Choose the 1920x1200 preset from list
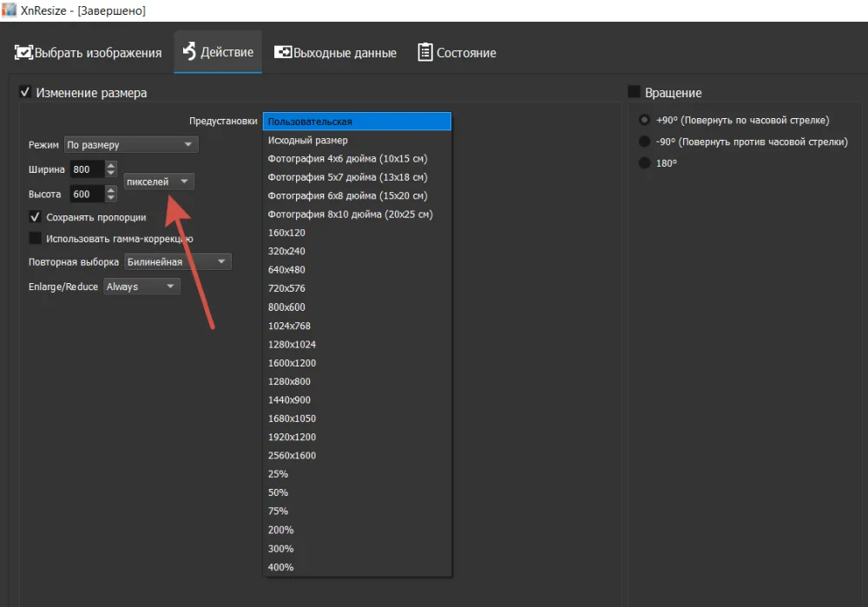868x607 pixels. (292, 437)
